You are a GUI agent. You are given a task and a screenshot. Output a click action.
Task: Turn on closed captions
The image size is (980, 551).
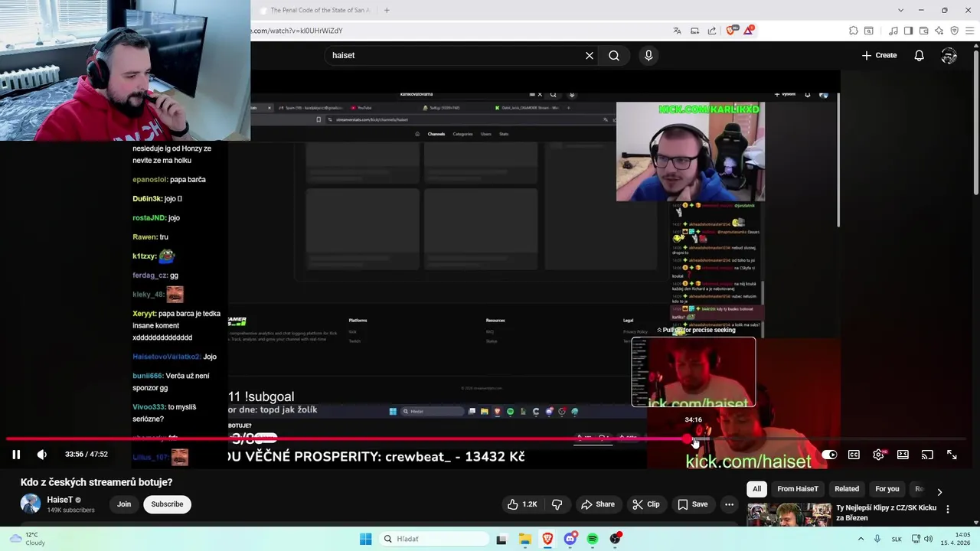point(854,455)
